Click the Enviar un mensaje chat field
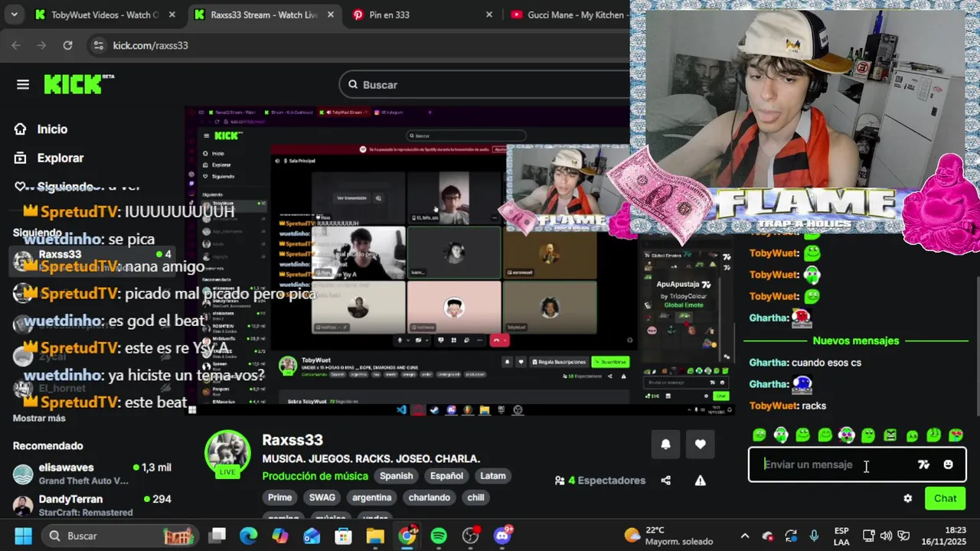 (835, 465)
